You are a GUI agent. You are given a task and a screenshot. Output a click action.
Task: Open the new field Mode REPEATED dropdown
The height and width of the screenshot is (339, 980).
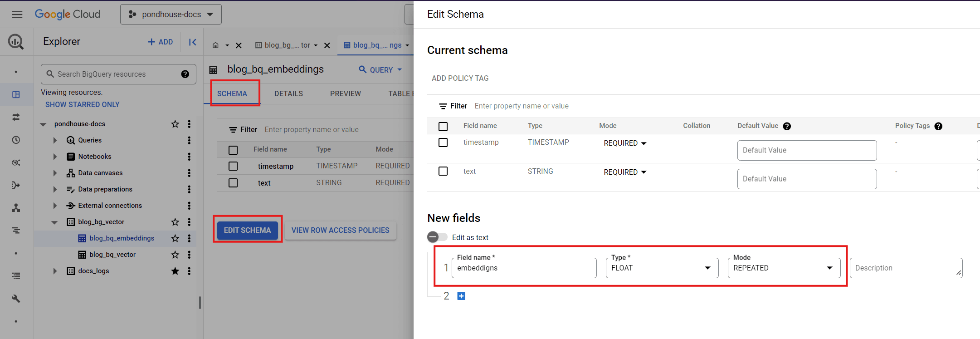(784, 268)
